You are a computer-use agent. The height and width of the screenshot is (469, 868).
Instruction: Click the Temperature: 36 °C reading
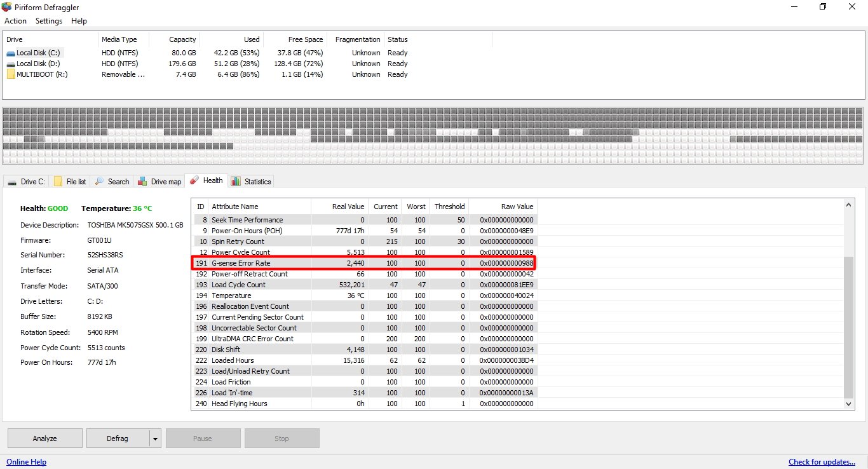(117, 208)
